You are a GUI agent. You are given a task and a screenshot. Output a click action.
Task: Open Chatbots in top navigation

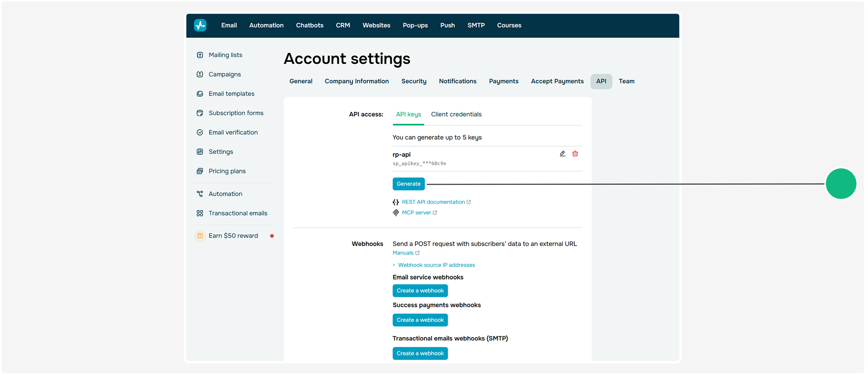310,25
